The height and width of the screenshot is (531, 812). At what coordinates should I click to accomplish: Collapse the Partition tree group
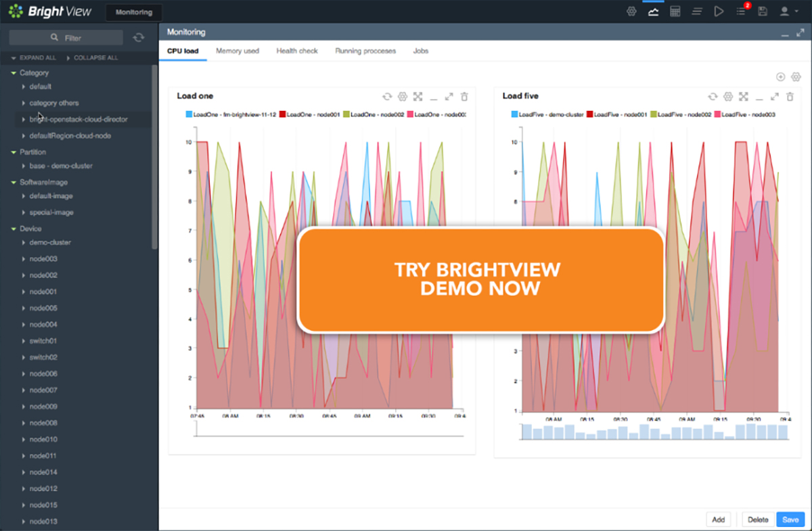(x=14, y=152)
